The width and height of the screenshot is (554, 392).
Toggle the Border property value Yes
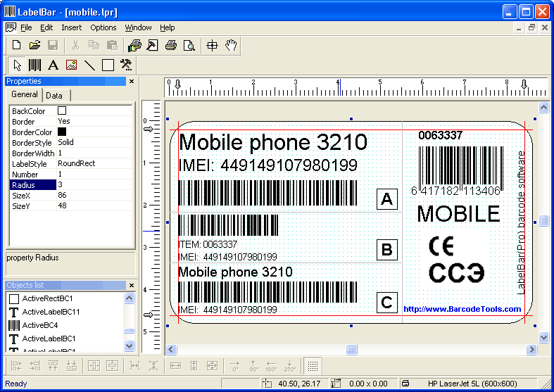point(94,121)
